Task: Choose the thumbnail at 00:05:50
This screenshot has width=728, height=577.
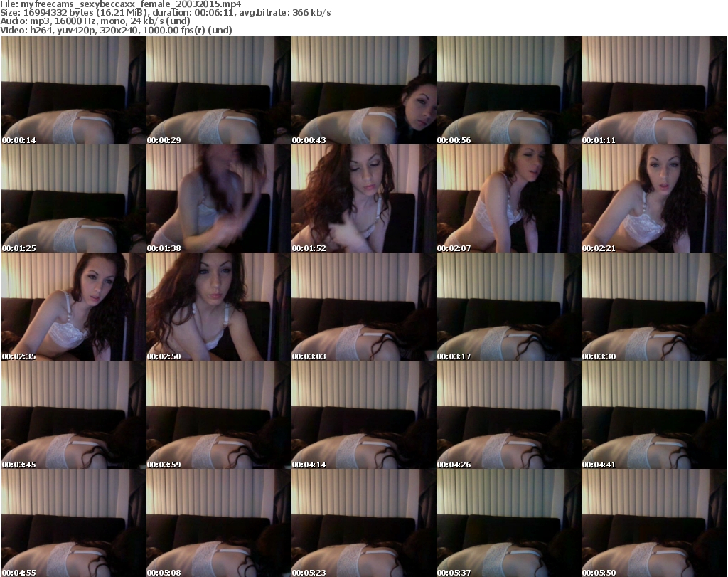Action: 654,523
